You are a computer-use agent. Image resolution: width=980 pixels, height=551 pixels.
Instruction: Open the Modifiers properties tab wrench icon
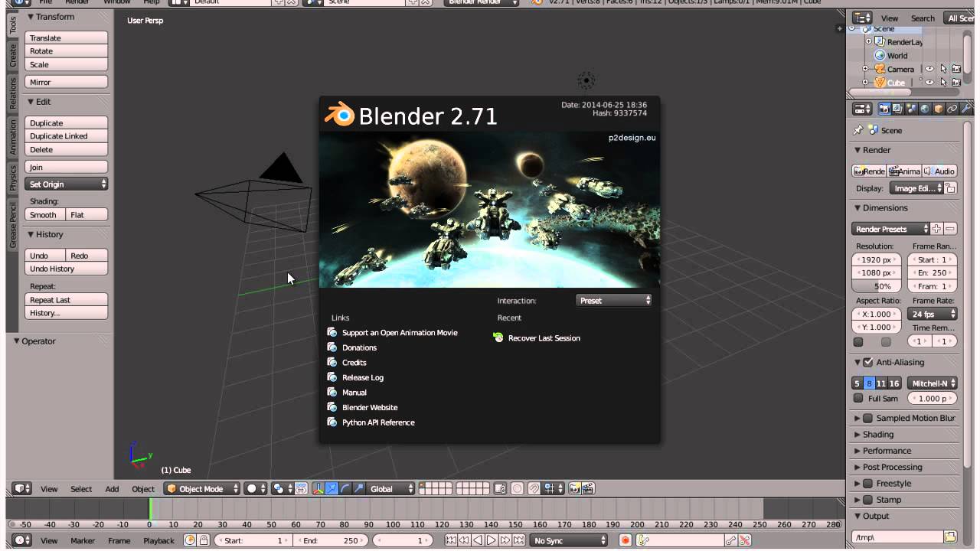tap(965, 109)
